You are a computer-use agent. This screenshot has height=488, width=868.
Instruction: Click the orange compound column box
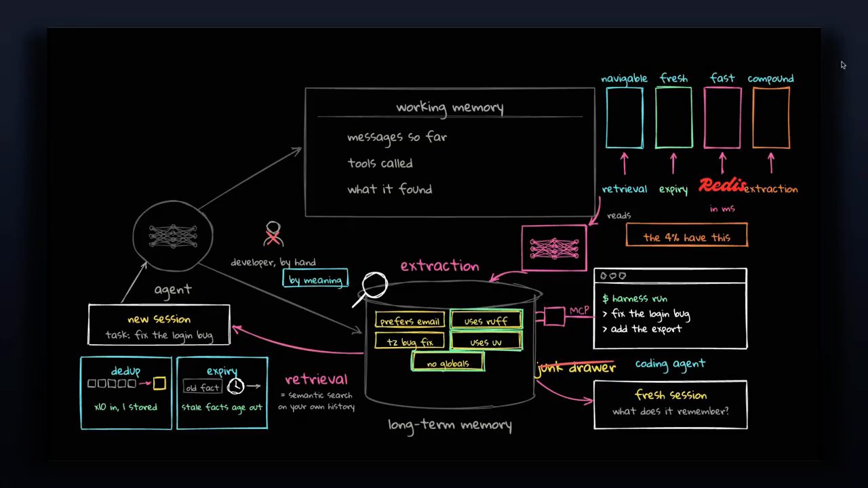[771, 117]
